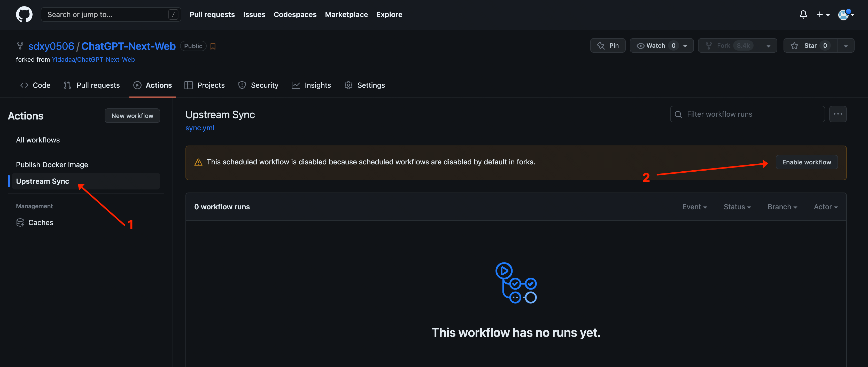Click 'This workflow has no runs yet.' text
The height and width of the screenshot is (367, 868).
(x=516, y=333)
